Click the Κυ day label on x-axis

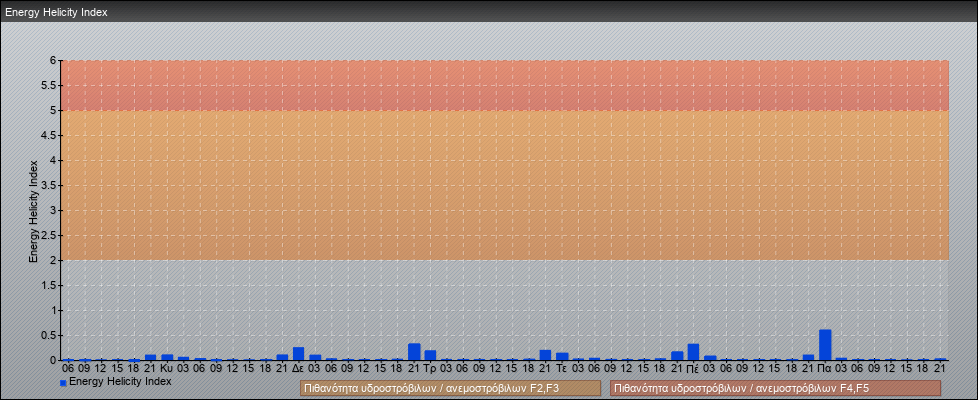pos(167,369)
